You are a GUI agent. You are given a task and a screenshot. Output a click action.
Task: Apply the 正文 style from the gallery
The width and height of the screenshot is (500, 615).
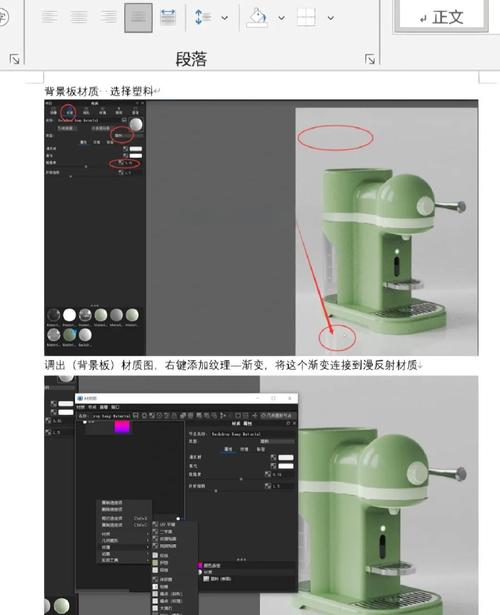coord(441,16)
